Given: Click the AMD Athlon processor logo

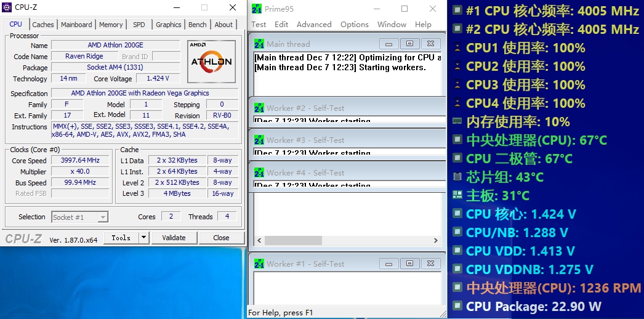Looking at the screenshot, I should point(211,62).
